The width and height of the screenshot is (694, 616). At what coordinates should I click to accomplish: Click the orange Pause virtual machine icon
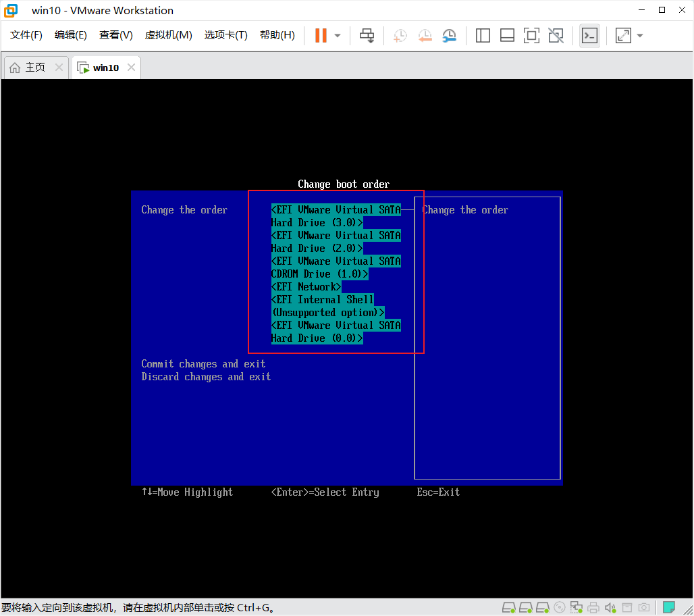(321, 35)
